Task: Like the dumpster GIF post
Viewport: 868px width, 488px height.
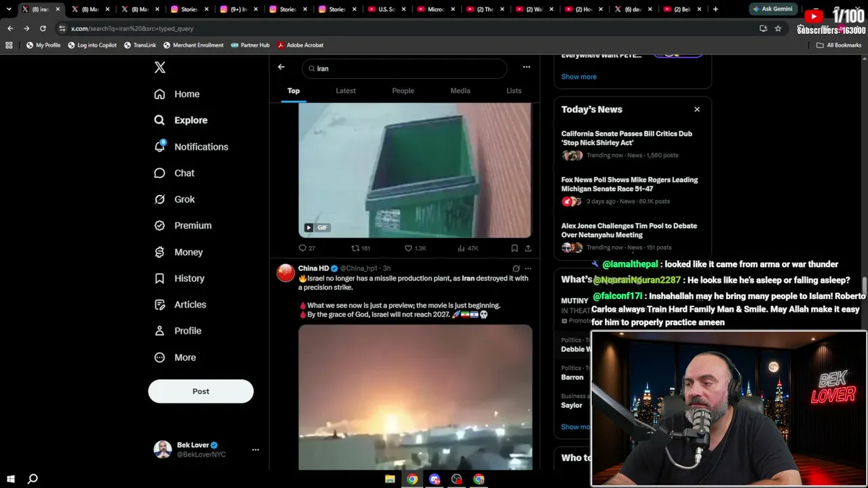Action: 415,248
